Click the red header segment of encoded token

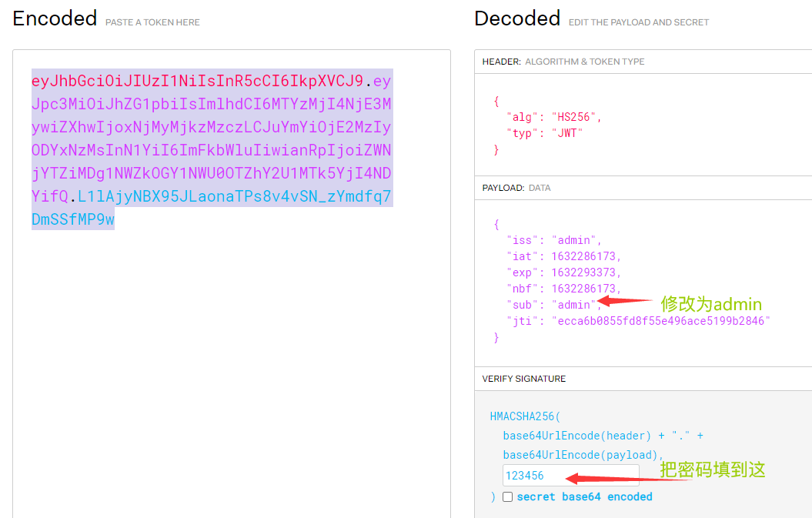(x=197, y=81)
